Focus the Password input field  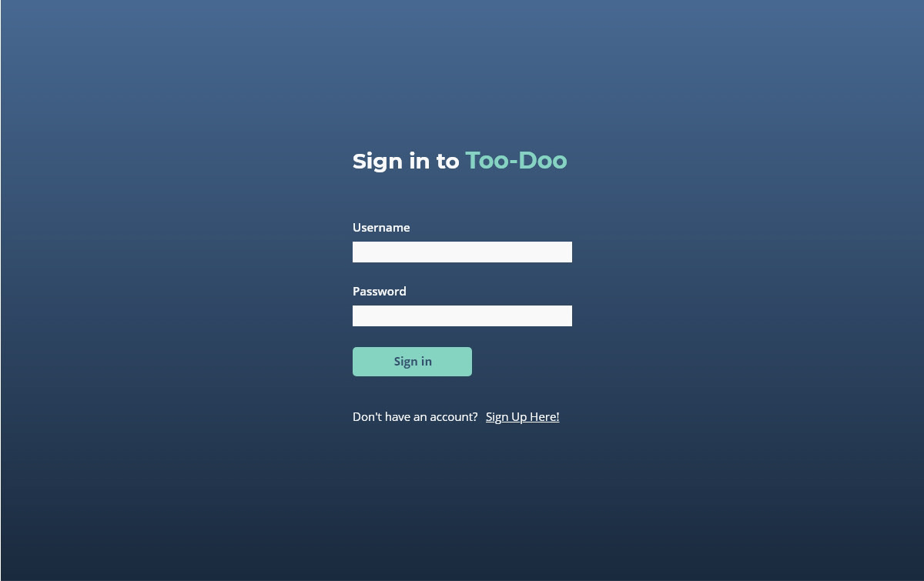coord(462,316)
